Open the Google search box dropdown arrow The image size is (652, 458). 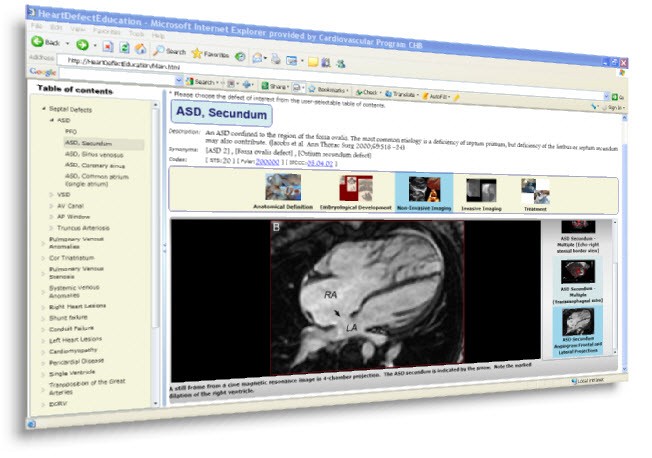[179, 80]
